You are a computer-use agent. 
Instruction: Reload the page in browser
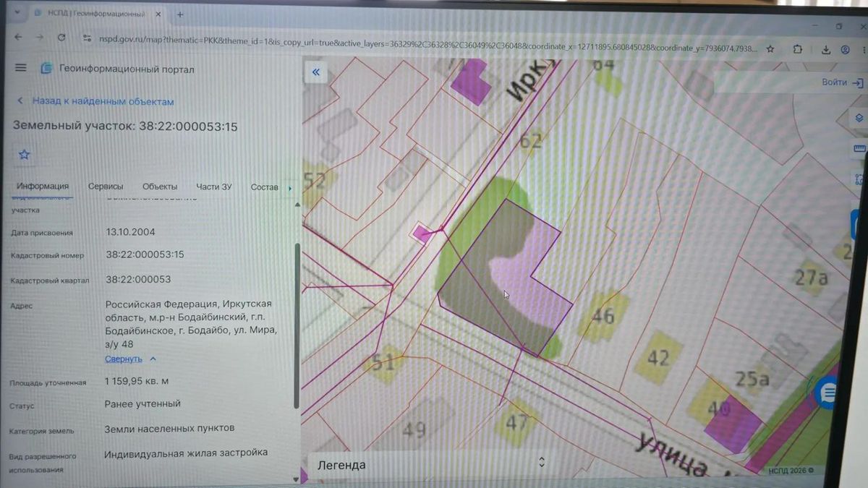61,38
